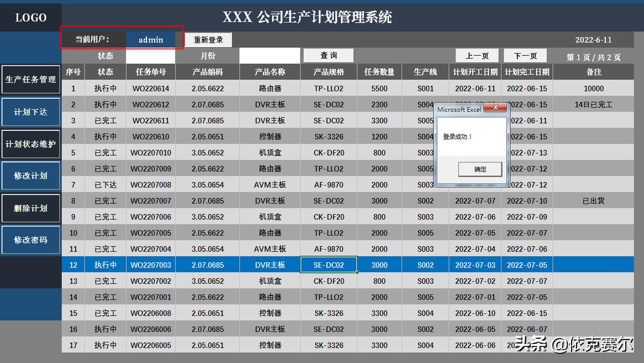This screenshot has height=363, width=644.
Task: Switch to the previous page with 上一页
Action: pos(477,55)
